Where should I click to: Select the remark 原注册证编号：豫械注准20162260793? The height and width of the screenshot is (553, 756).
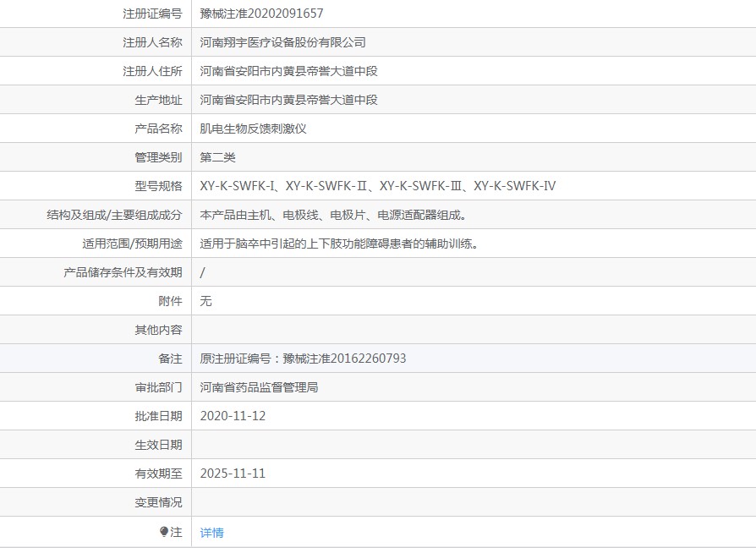(x=303, y=359)
